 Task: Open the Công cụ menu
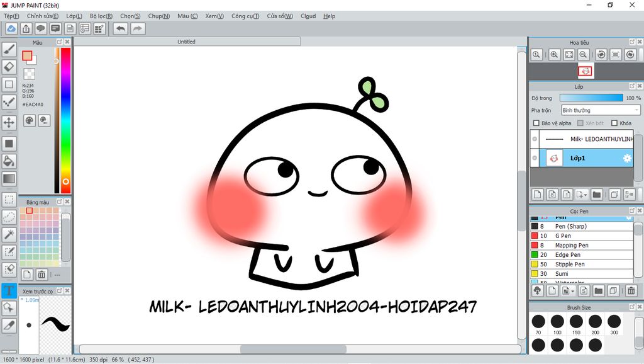pyautogui.click(x=245, y=16)
